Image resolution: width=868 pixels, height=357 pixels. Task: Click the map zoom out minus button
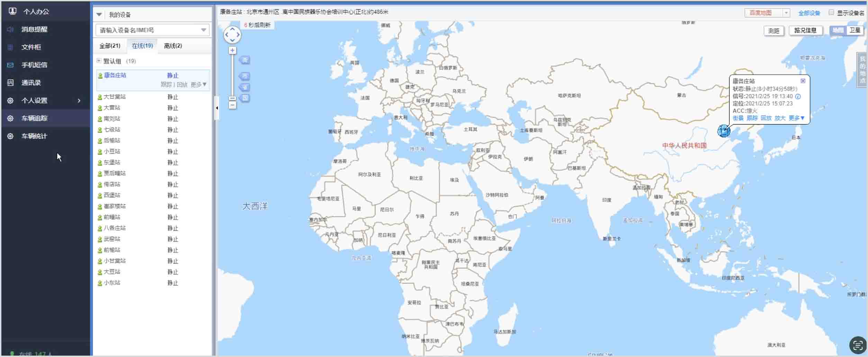click(x=232, y=105)
